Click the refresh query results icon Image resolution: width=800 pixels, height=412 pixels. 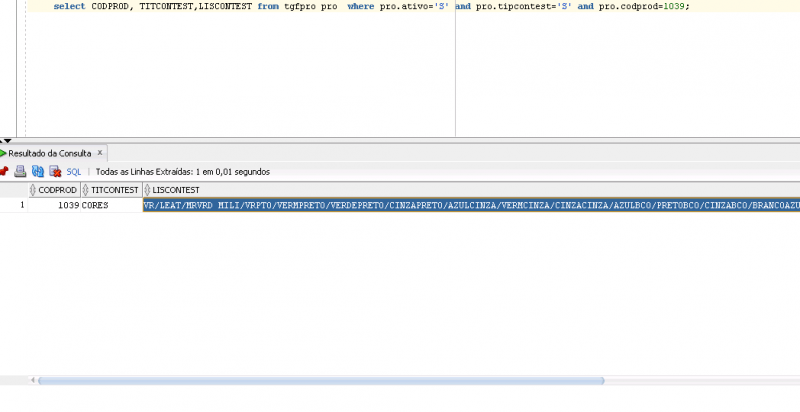click(x=38, y=171)
